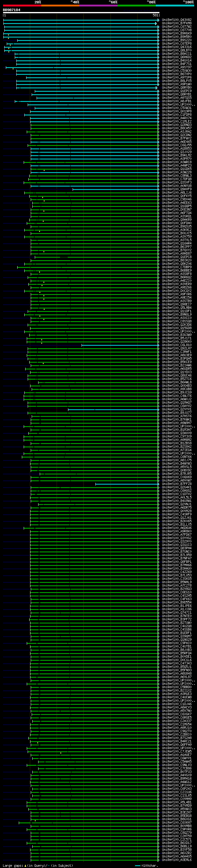Screen dimensions: 197x868
Task: Click the UniRef100_Q9AVF9 entry
Action: tap(177, 189)
